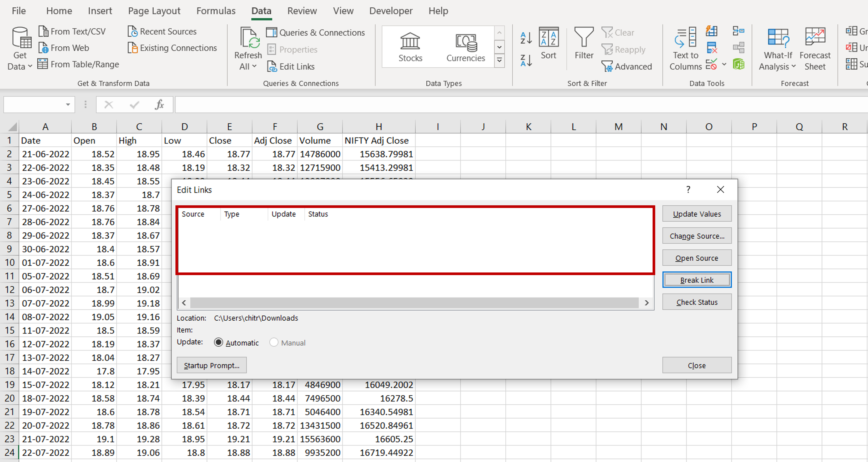
Task: Open Text to Columns wizard
Action: (685, 48)
